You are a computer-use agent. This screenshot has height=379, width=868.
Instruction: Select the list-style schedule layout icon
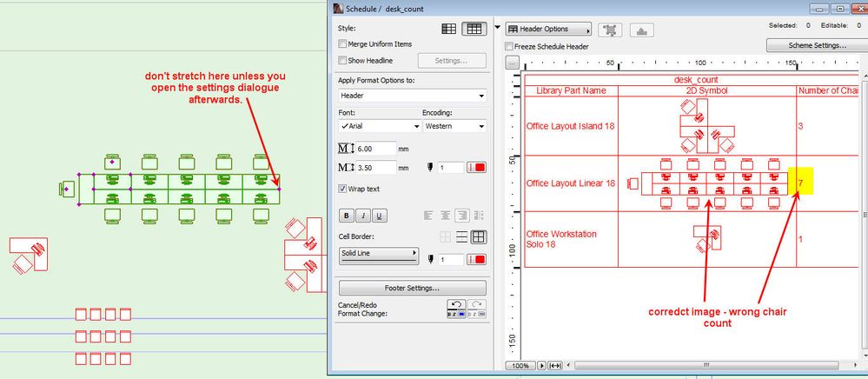pyautogui.click(x=449, y=29)
